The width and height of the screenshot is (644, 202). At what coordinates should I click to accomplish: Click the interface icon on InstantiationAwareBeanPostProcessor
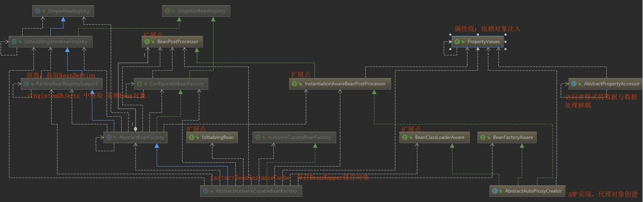point(294,84)
